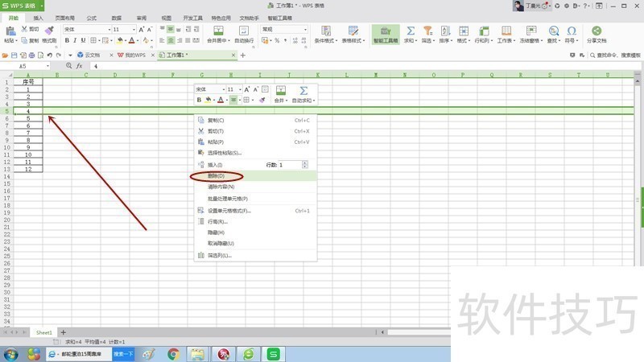Toggle Bold in the ribbon
644x362 pixels.
[x=67, y=40]
